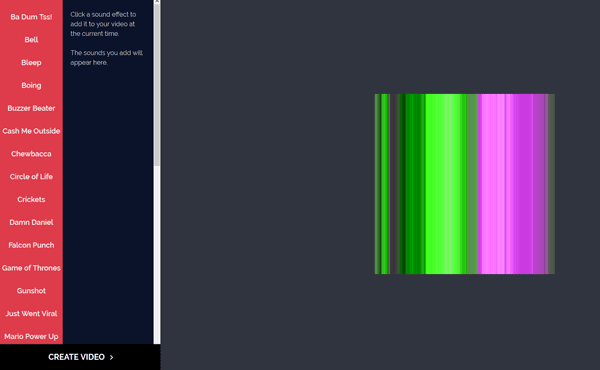Choose the Boing sound effect

[31, 85]
